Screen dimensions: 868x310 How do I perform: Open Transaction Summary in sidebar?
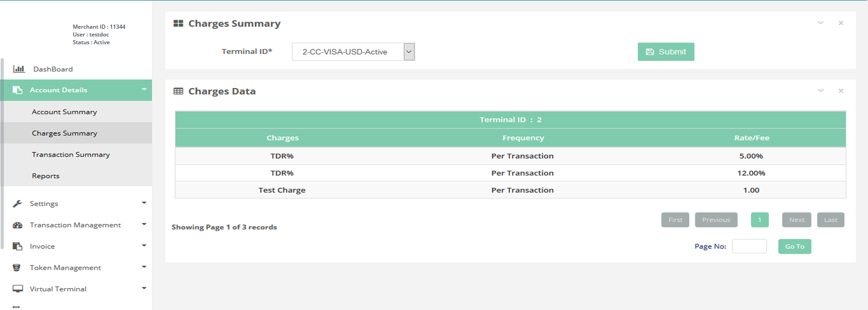pyautogui.click(x=71, y=155)
